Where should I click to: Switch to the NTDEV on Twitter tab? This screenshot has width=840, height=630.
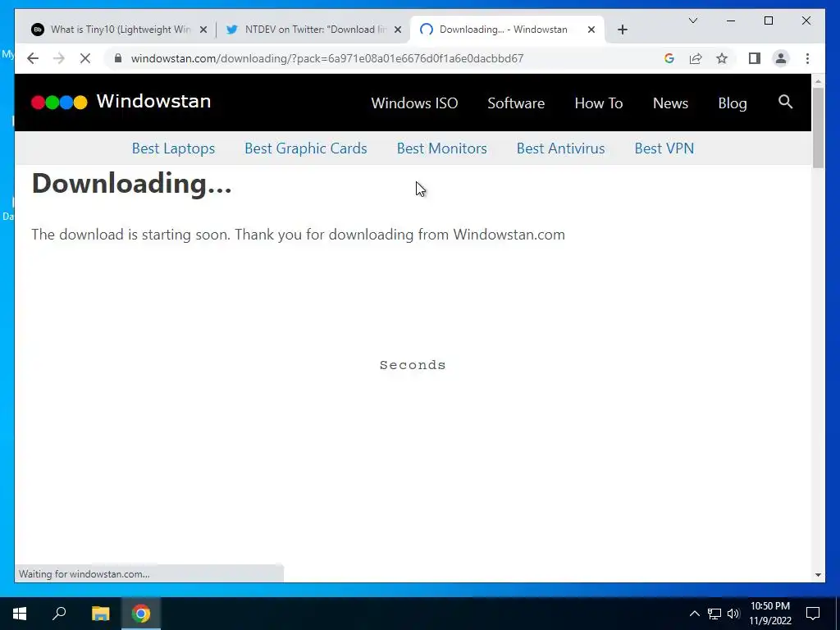click(x=313, y=30)
